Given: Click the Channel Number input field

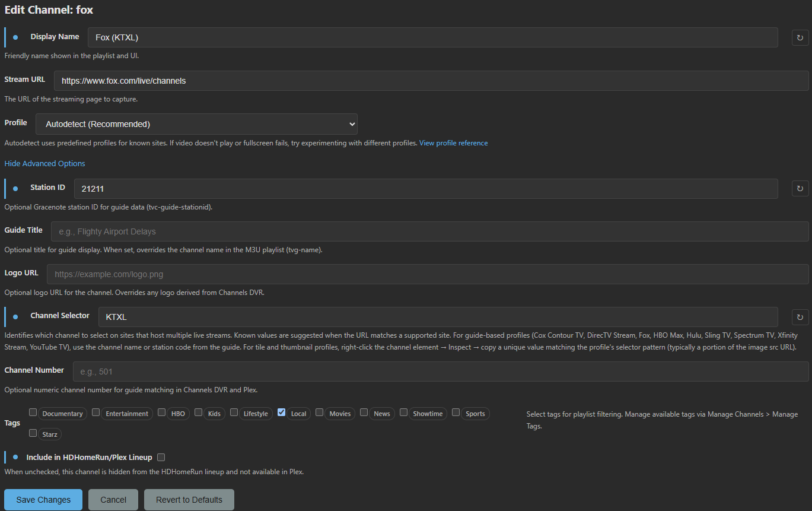Looking at the screenshot, I should click(x=441, y=372).
